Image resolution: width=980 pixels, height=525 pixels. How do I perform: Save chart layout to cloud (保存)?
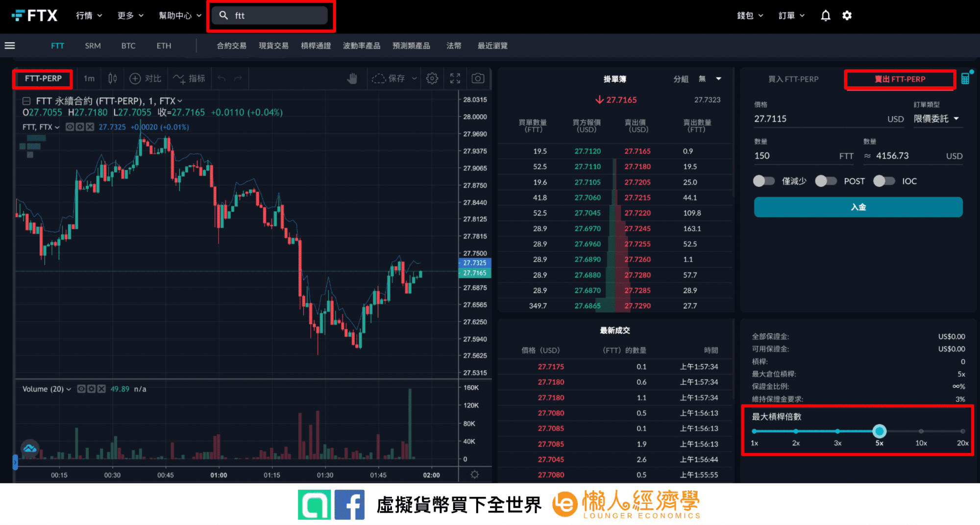click(x=389, y=78)
